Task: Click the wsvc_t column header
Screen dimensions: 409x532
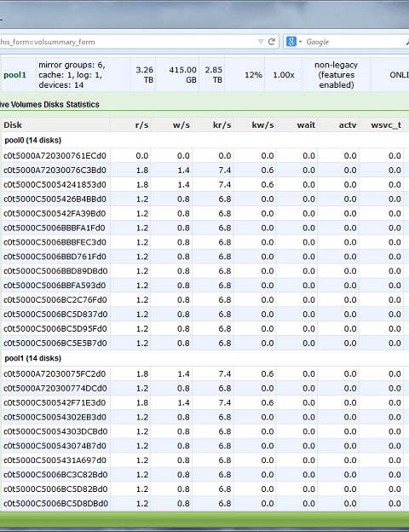Action: tap(386, 125)
